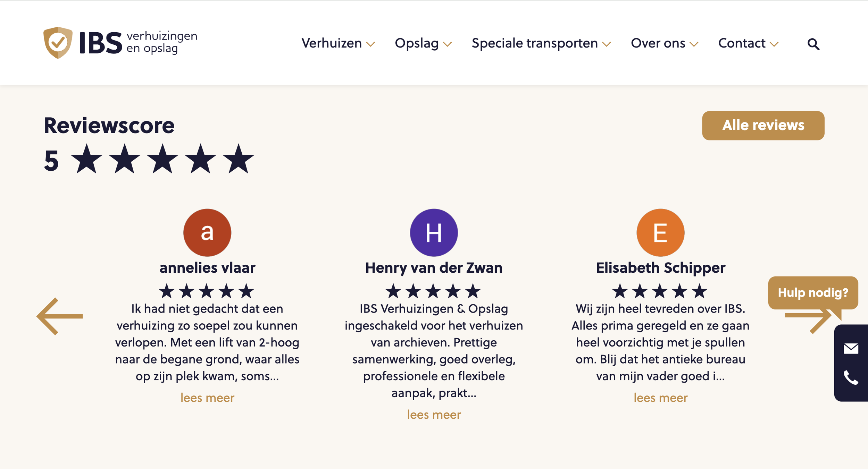
Task: Click the Alle reviews button
Action: (x=763, y=126)
